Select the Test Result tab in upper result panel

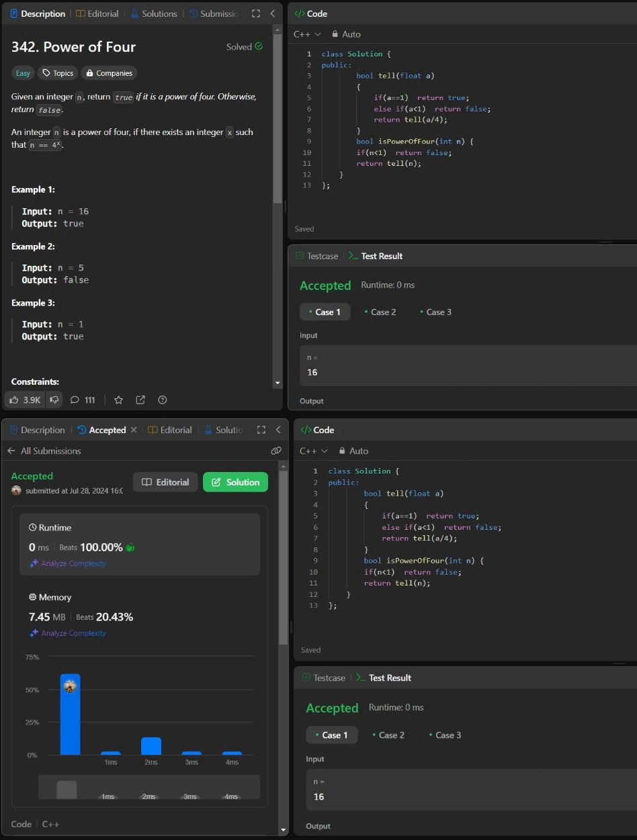376,256
